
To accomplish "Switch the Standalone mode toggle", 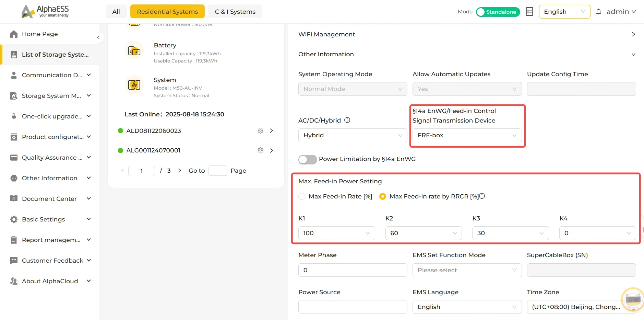I will (x=498, y=12).
